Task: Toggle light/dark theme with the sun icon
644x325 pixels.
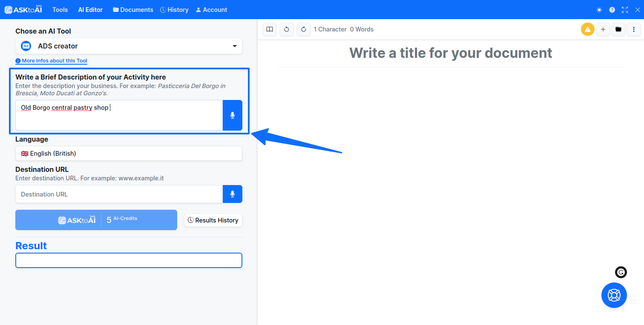Action: [x=599, y=9]
